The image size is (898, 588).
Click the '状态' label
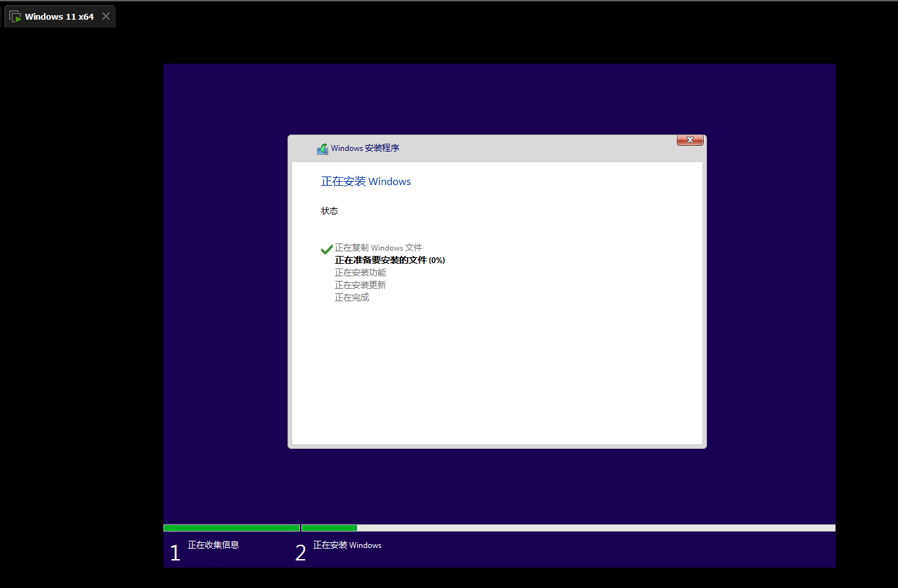click(x=330, y=211)
